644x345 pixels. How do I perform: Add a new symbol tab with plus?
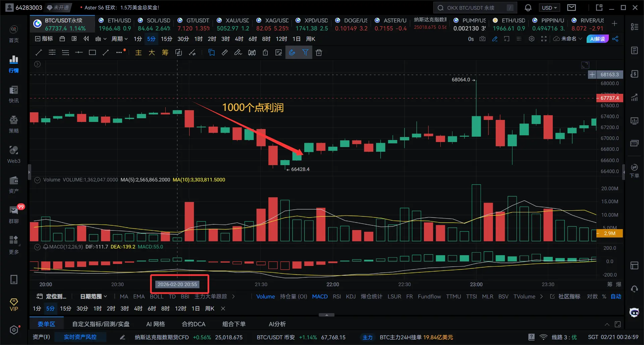click(x=614, y=23)
